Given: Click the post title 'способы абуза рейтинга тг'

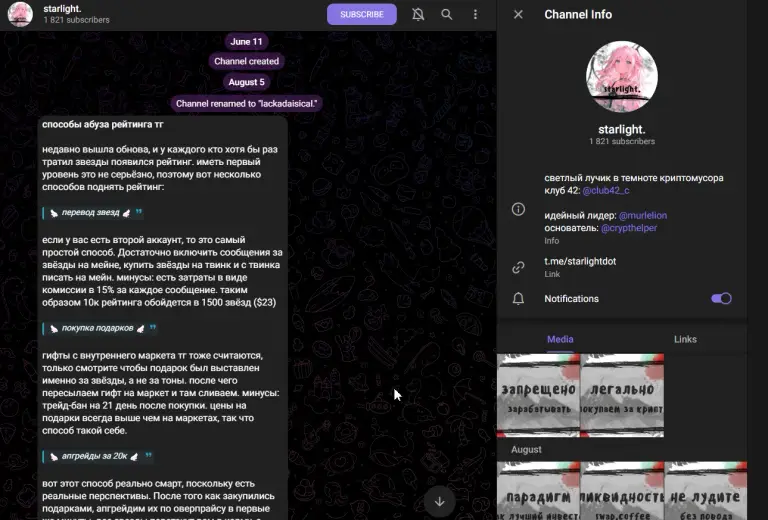Looking at the screenshot, I should click(102, 124).
